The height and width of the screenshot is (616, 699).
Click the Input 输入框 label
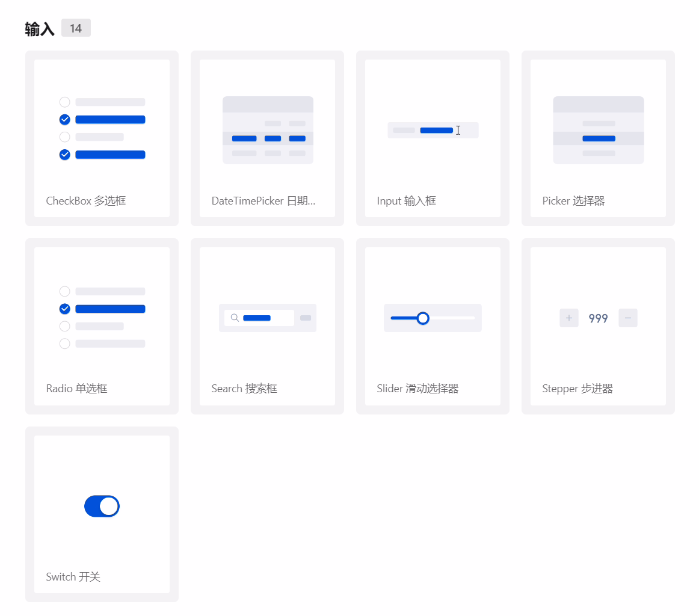coord(406,201)
